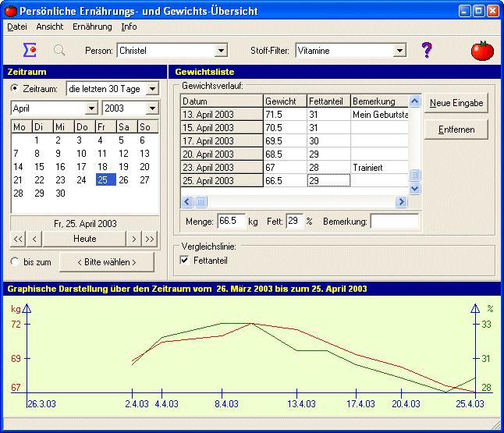The image size is (504, 433).
Task: Click the large tomato icon in toolbar
Action: (x=482, y=51)
